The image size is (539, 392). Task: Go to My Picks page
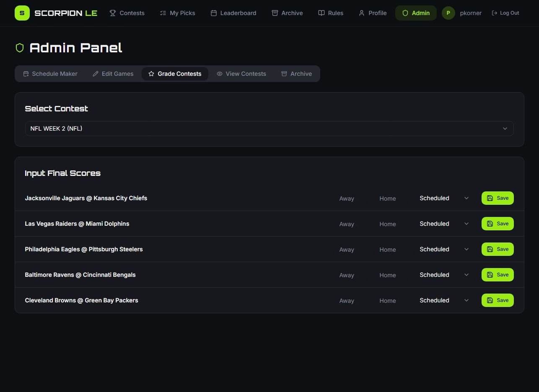coord(178,13)
